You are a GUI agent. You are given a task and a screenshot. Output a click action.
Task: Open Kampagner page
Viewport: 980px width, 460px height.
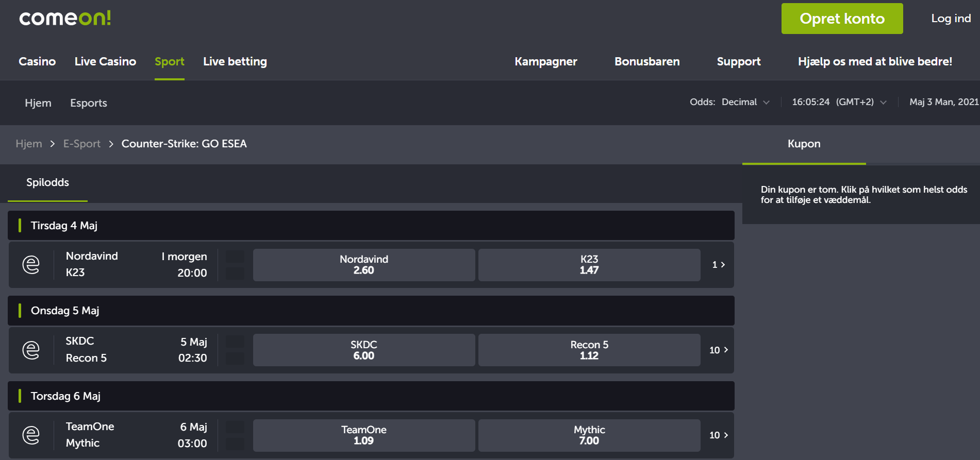click(546, 61)
